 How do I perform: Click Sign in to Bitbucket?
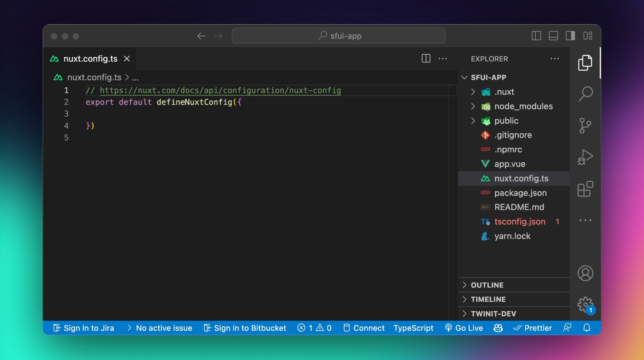(x=245, y=328)
